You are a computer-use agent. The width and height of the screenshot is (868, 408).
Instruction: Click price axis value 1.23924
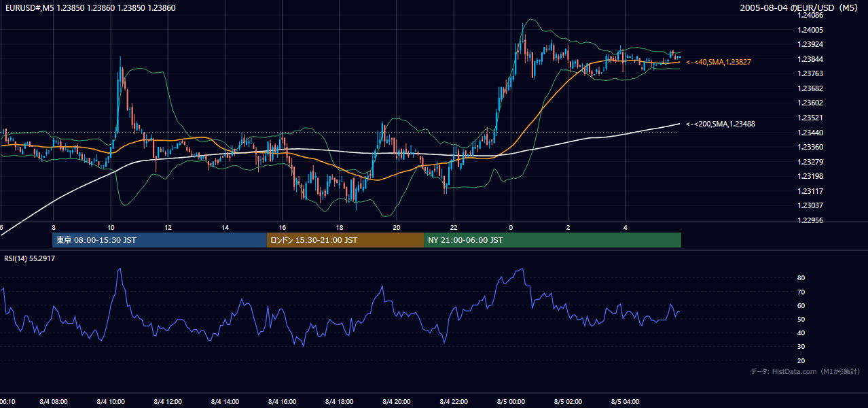pos(810,44)
